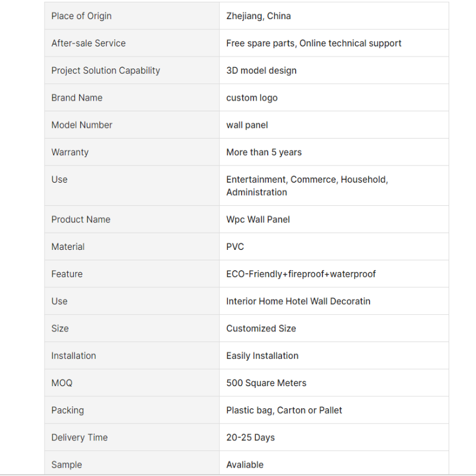Click the Place of Origin label
This screenshot has height=476, width=476.
[82, 16]
